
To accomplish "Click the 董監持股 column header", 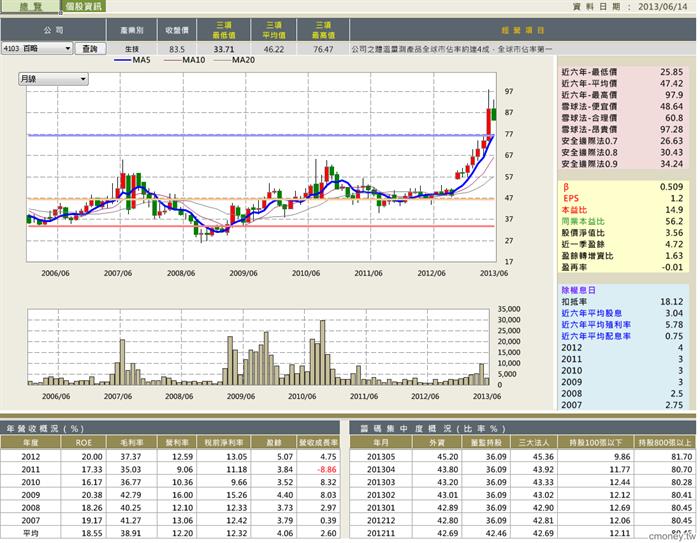I will click(x=485, y=443).
